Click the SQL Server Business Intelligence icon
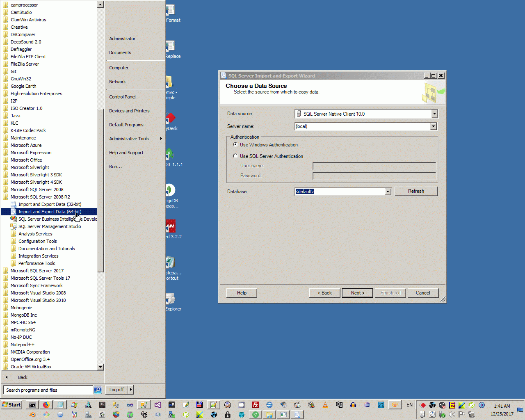The image size is (525, 420). point(13,219)
